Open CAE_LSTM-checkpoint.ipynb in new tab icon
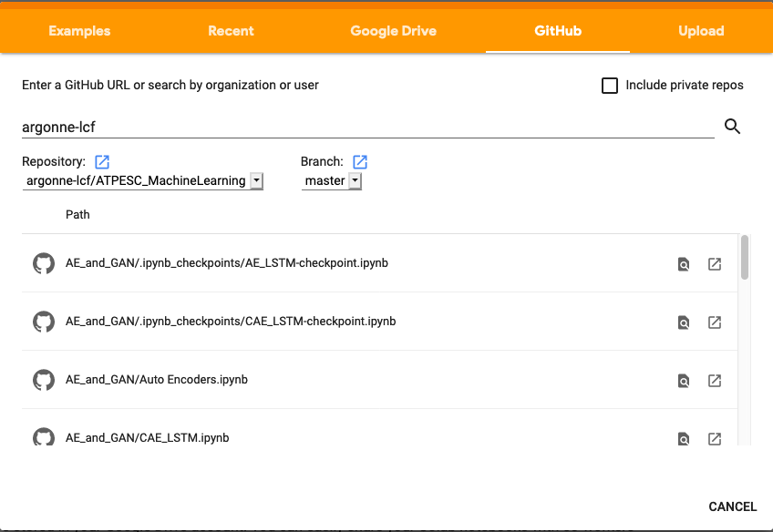The height and width of the screenshot is (532, 773). pos(715,322)
